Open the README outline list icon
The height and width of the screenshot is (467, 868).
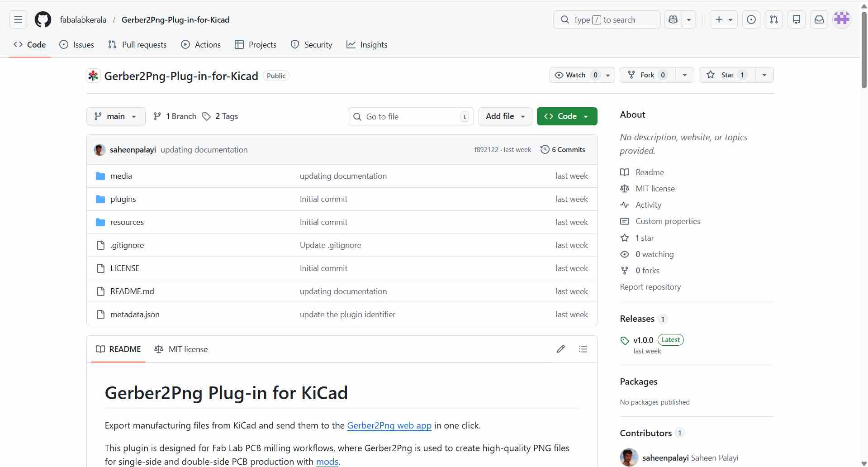583,349
